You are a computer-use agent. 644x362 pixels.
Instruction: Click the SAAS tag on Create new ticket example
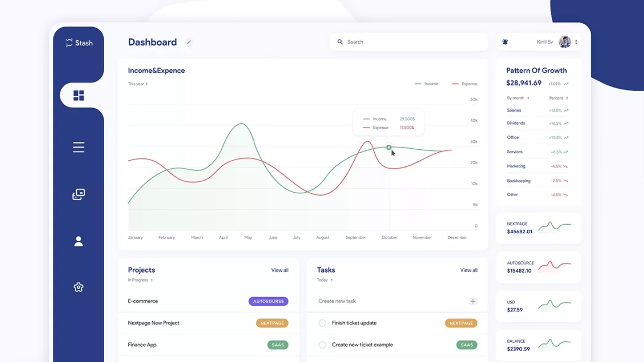coord(467,345)
